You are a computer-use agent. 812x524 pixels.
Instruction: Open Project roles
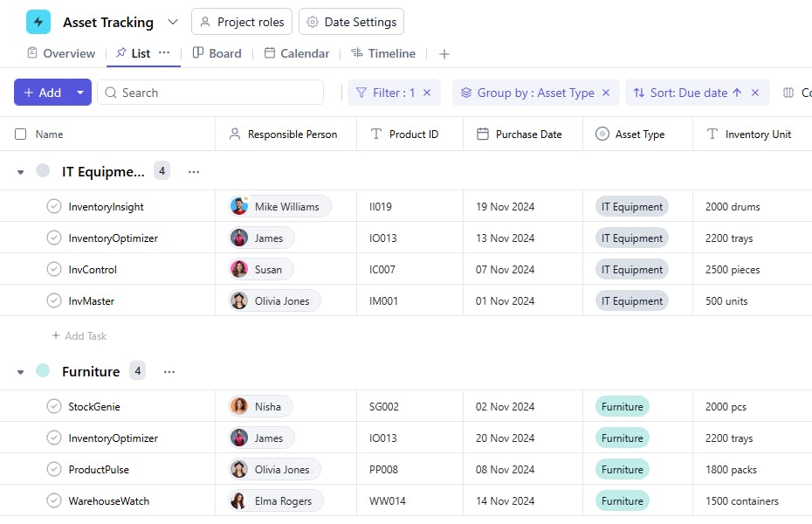coord(242,22)
